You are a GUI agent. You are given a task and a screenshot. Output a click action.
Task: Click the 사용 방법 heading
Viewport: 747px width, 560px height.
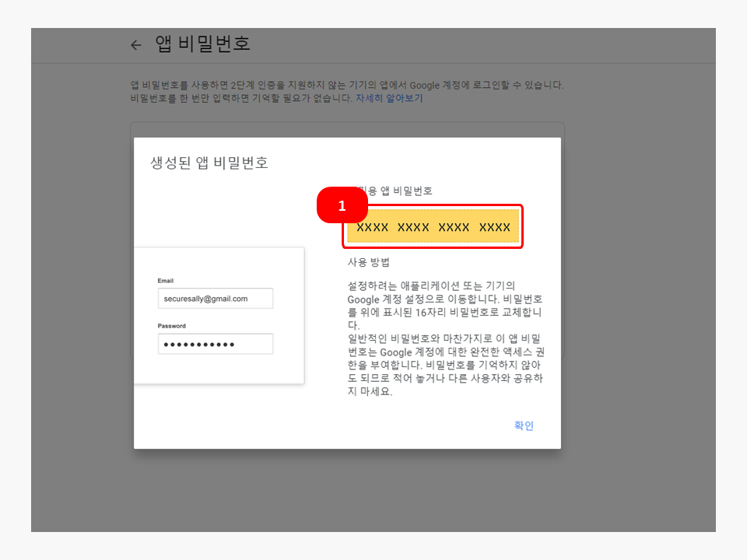369,263
